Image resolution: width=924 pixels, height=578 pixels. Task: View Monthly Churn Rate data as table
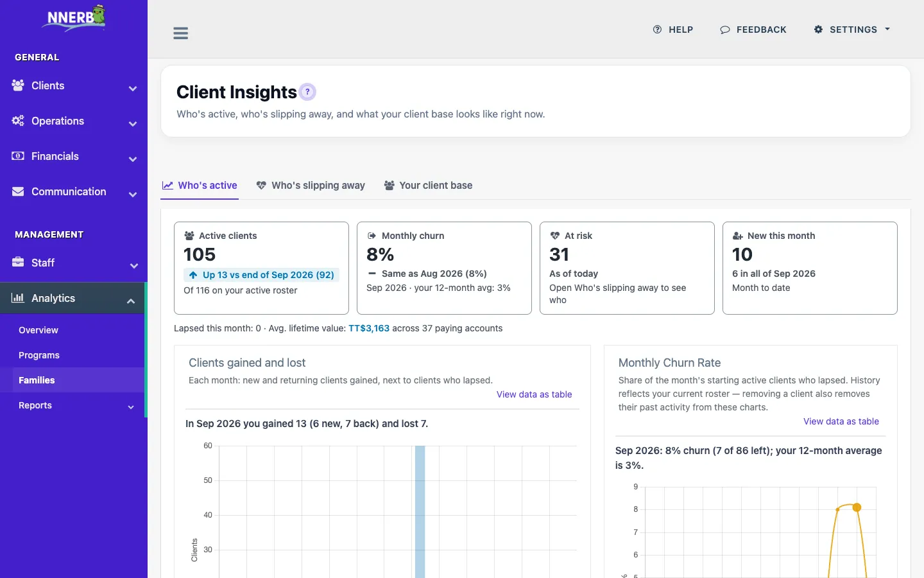point(841,421)
